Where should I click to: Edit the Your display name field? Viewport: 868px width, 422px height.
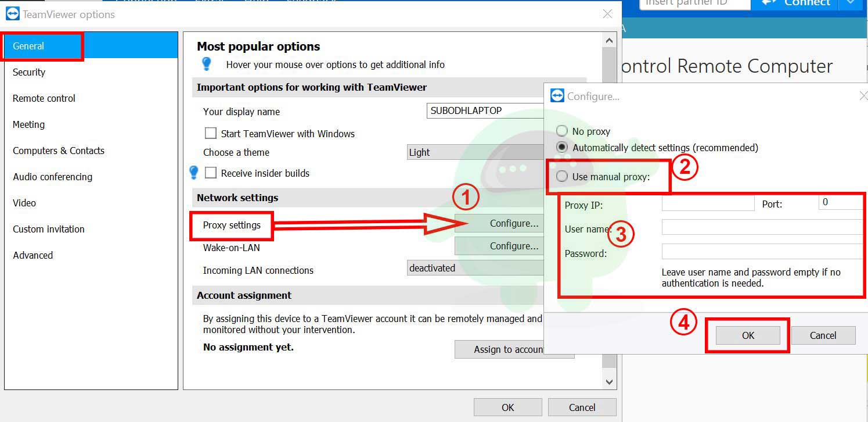click(x=485, y=110)
